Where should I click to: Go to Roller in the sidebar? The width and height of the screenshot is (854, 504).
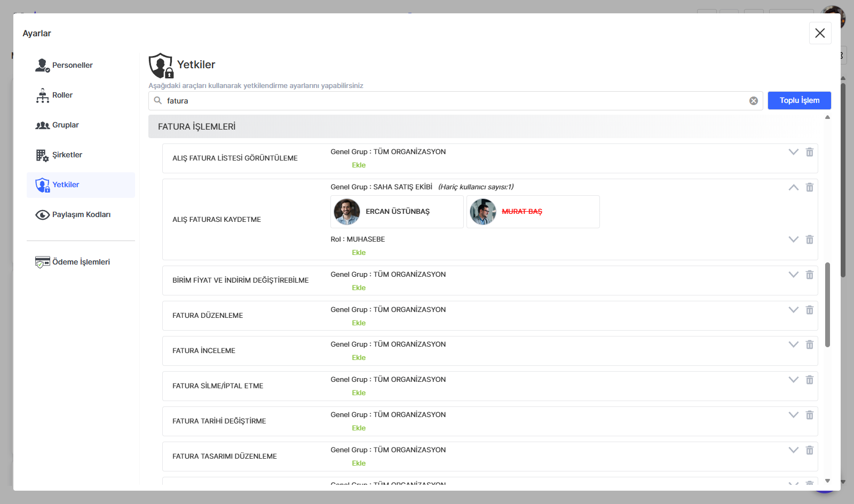[x=62, y=95]
